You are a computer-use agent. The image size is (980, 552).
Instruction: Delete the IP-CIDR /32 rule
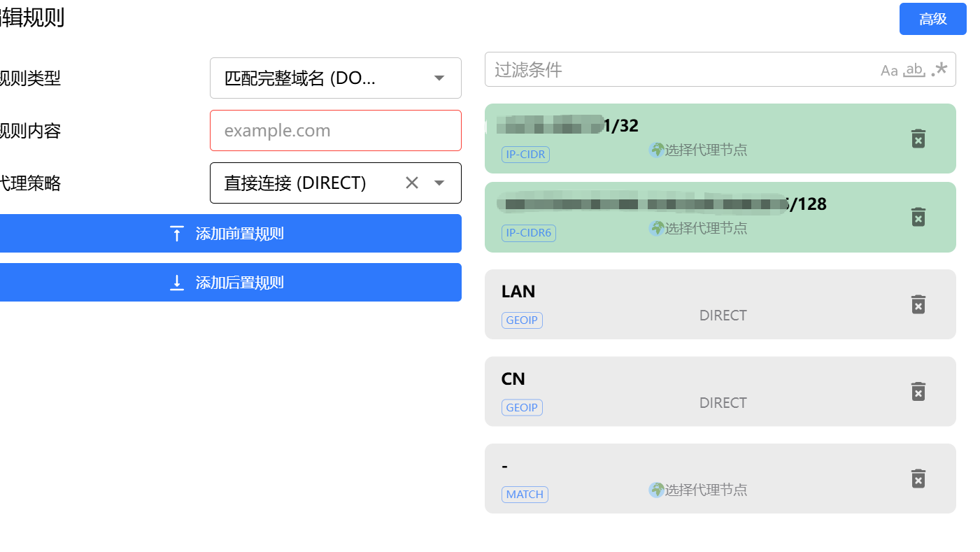tap(918, 139)
